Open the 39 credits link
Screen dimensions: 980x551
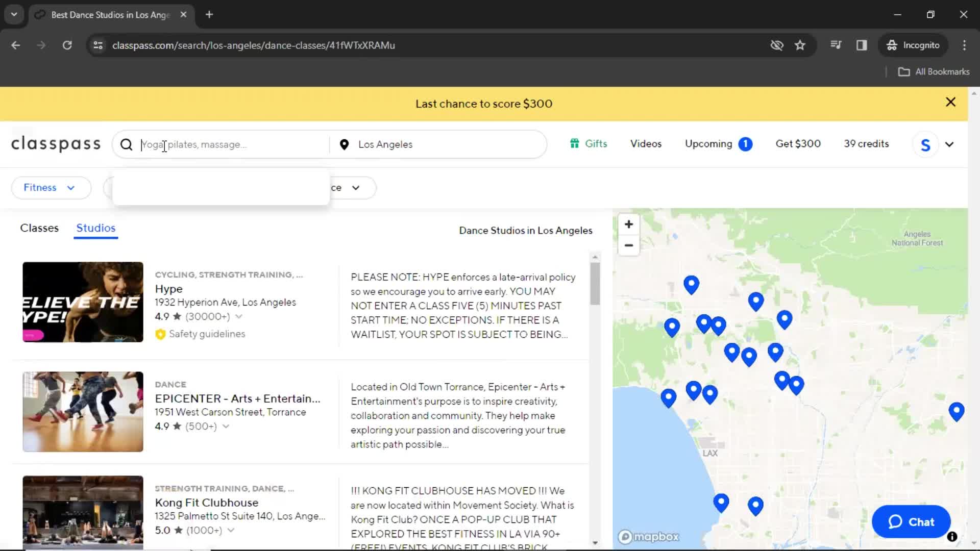[x=866, y=144]
